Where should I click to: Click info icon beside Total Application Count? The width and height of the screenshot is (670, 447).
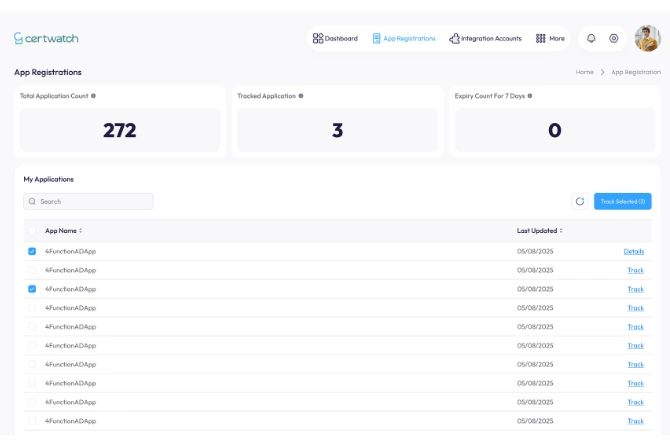[93, 96]
